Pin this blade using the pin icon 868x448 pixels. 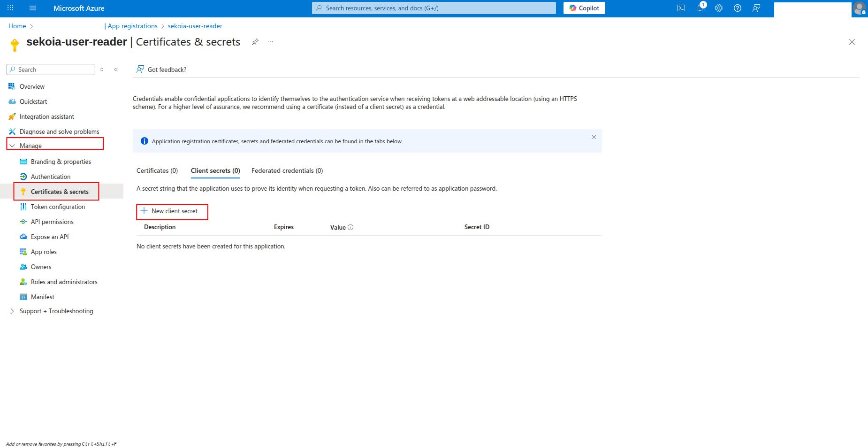coord(255,42)
